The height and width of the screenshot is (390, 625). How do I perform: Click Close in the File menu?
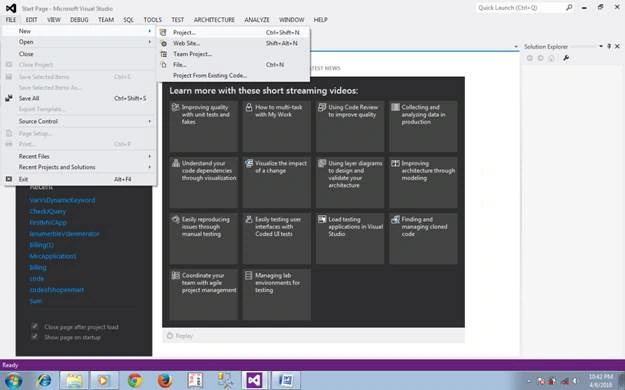coord(80,54)
